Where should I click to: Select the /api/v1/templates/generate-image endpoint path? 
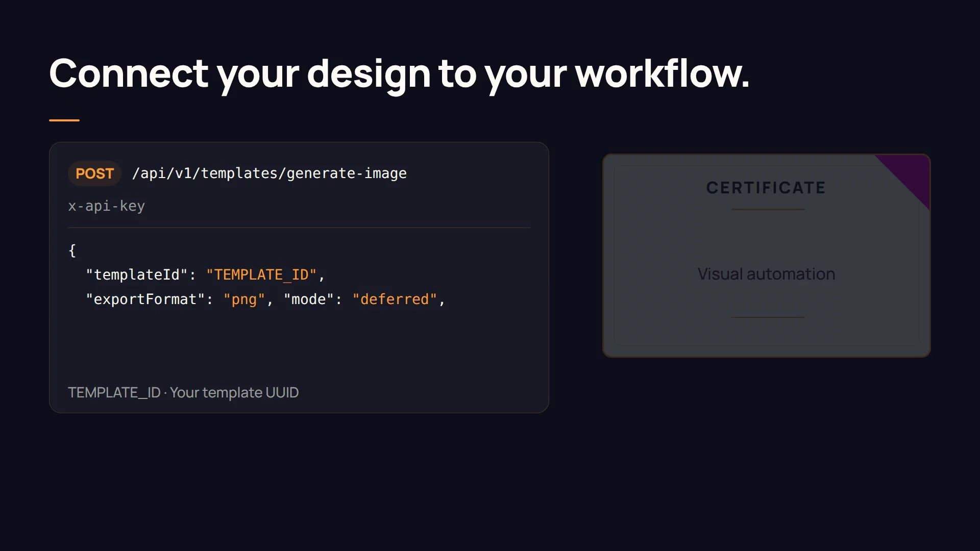point(269,173)
